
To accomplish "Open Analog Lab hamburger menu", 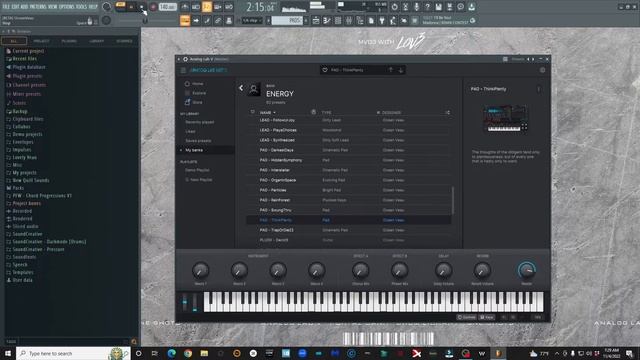I will (x=183, y=70).
